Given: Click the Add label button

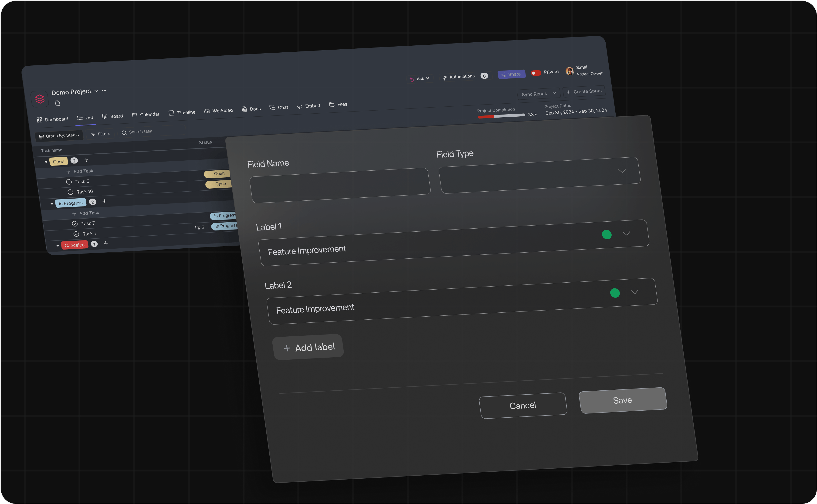Looking at the screenshot, I should coord(308,347).
